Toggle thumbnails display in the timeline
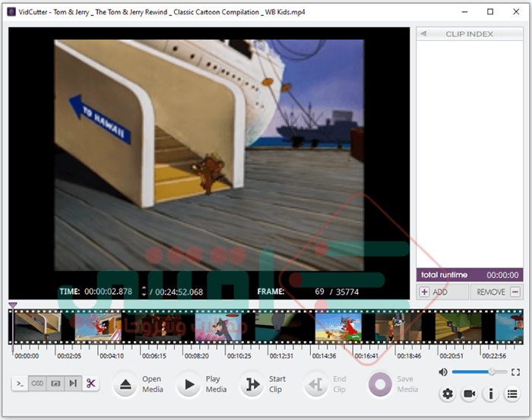Screen dimensions: 532x420 pyautogui.click(x=55, y=384)
